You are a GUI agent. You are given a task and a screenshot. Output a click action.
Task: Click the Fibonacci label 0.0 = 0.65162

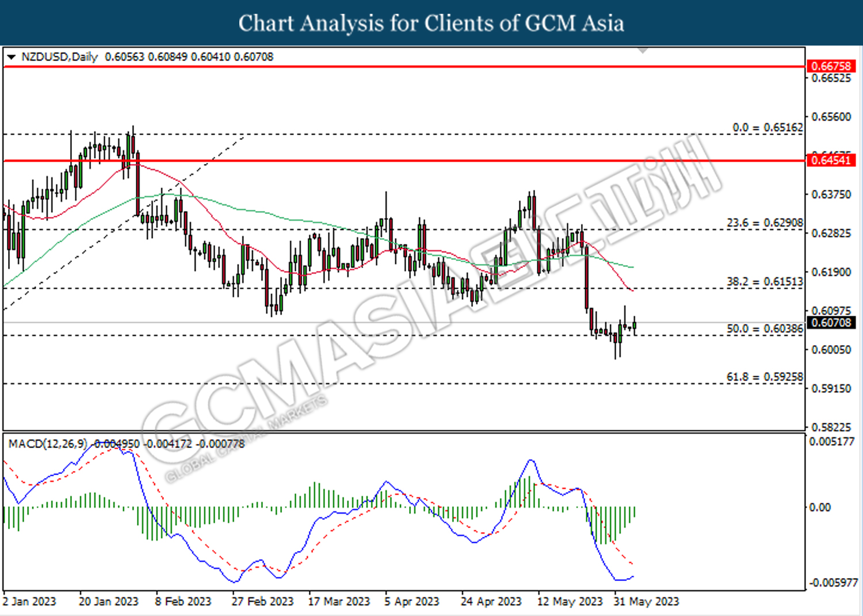[x=767, y=127]
